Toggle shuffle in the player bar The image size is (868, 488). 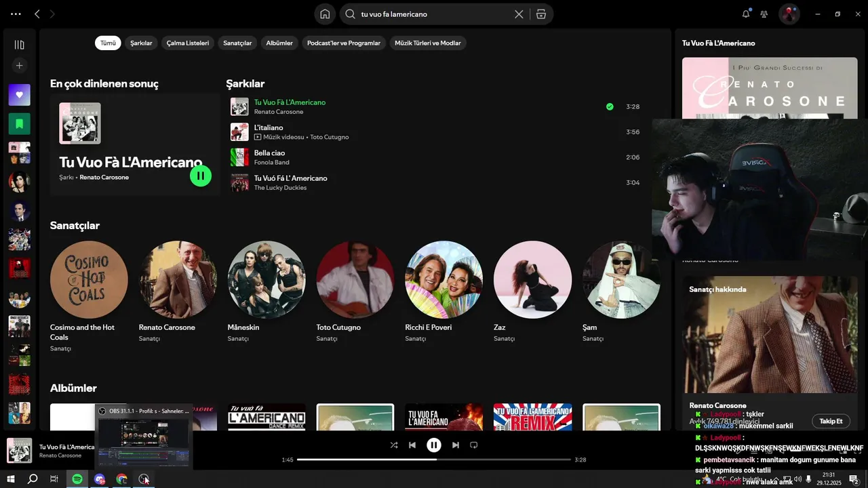(394, 445)
